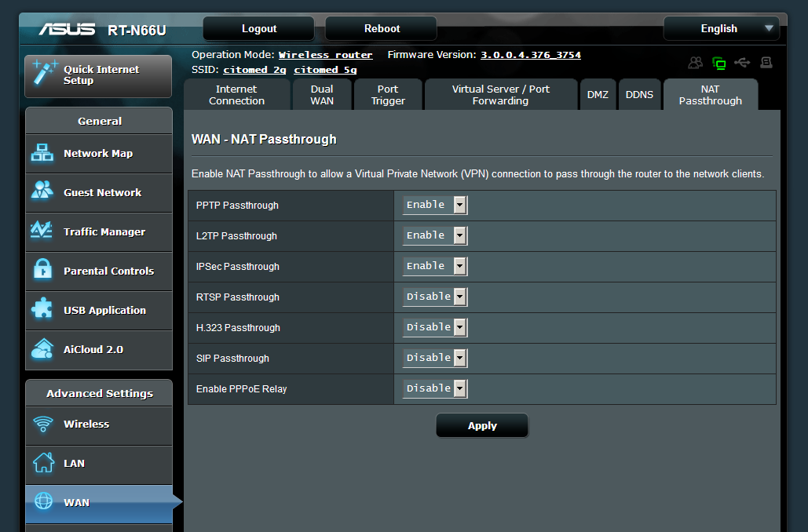
Task: Switch to the Port Trigger tab
Action: pyautogui.click(x=388, y=95)
